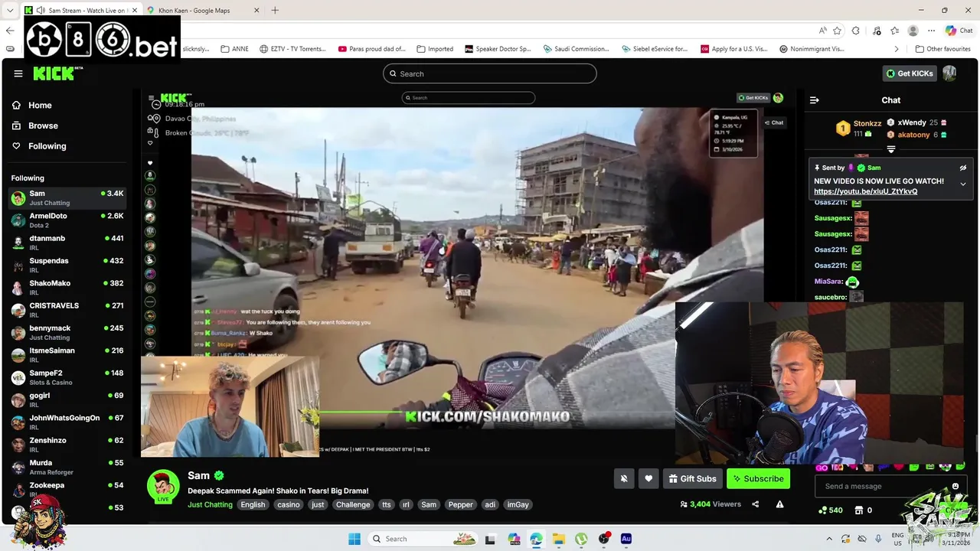Open the Apply for a U.S. Visa bookmark
Viewport: 980px width, 551px height.
(x=733, y=49)
